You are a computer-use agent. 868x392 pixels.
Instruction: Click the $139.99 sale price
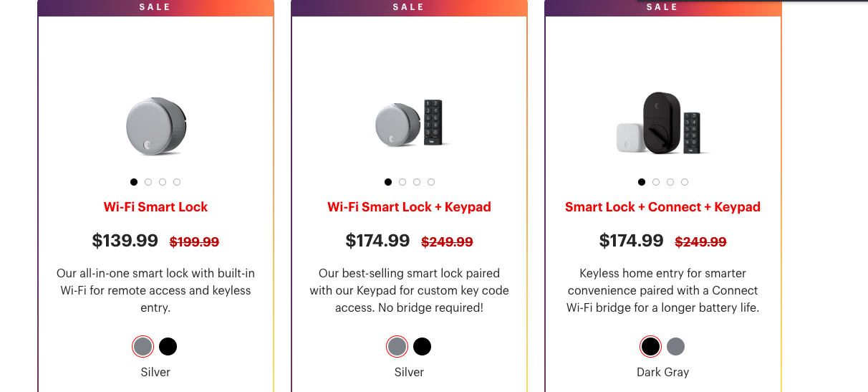(125, 241)
